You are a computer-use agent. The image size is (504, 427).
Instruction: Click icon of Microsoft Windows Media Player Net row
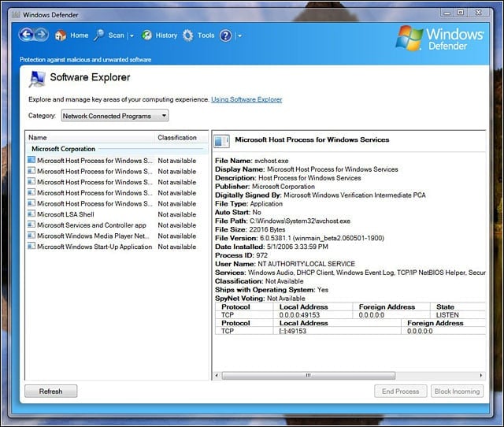coord(31,236)
